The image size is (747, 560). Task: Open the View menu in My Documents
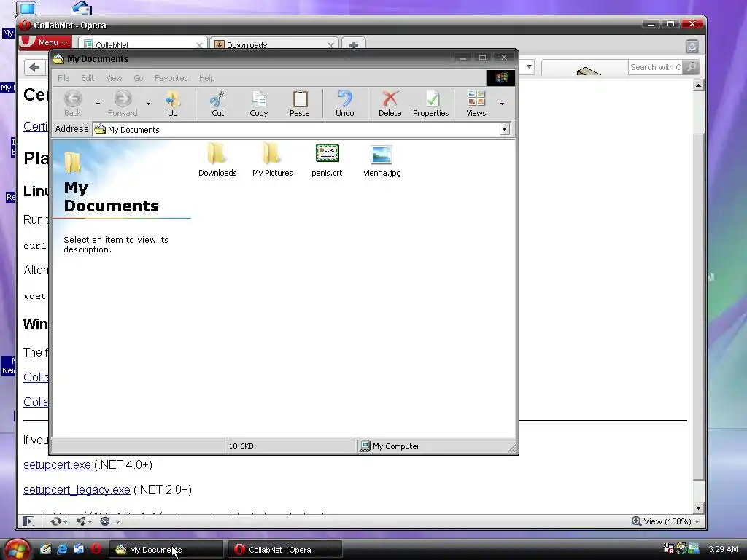114,78
